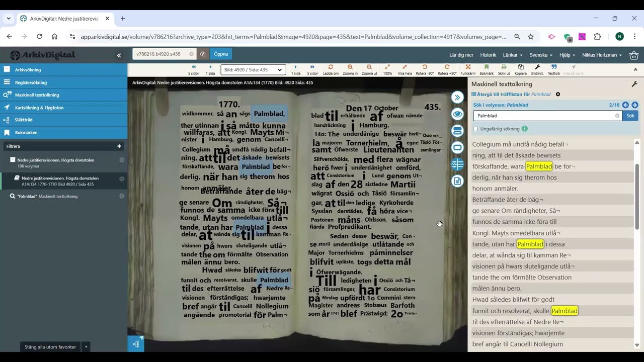This screenshot has height=362, width=644.
Task: Click the Palmblad search input field
Action: [547, 116]
